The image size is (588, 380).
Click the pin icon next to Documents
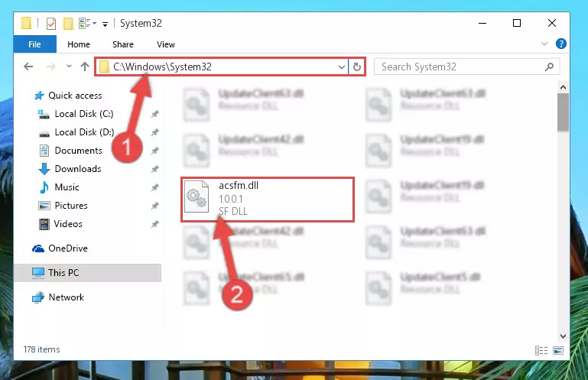154,151
